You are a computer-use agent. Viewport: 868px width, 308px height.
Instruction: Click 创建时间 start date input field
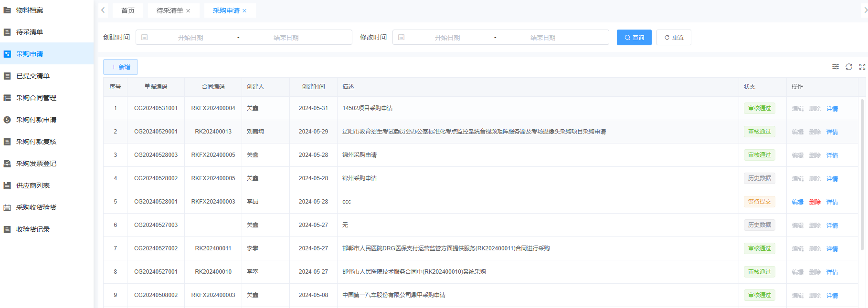(191, 38)
